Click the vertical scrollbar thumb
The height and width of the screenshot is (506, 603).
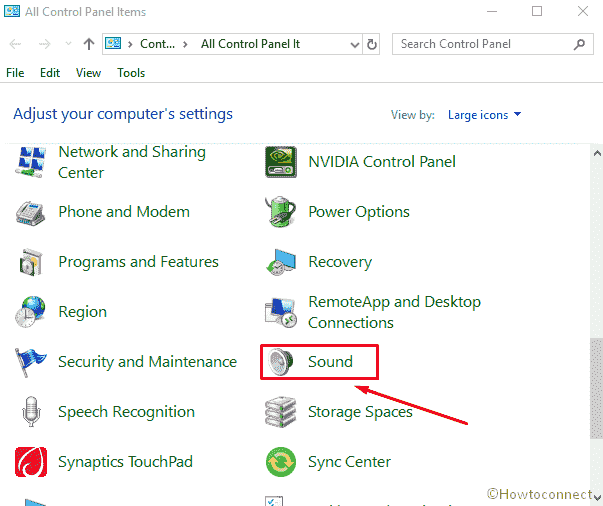596,388
